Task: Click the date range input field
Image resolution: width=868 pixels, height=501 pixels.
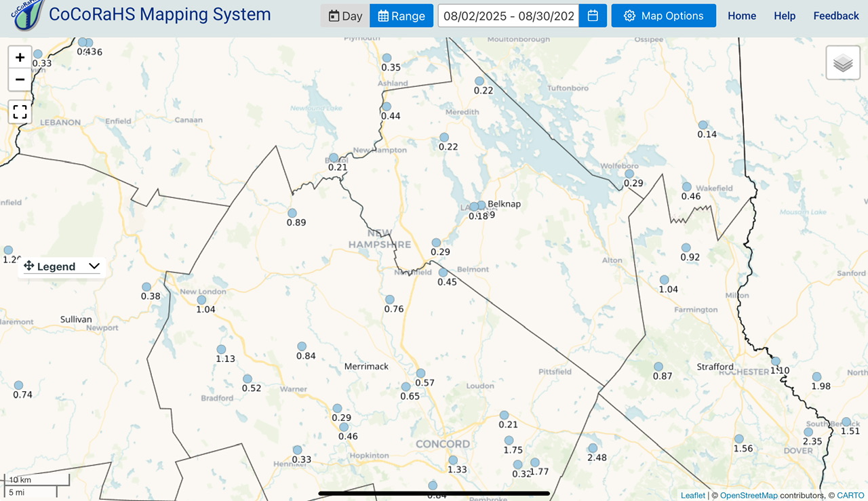Action: [x=509, y=16]
